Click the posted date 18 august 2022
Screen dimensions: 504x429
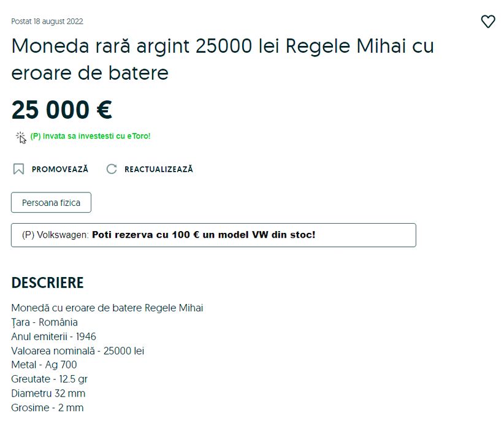47,21
